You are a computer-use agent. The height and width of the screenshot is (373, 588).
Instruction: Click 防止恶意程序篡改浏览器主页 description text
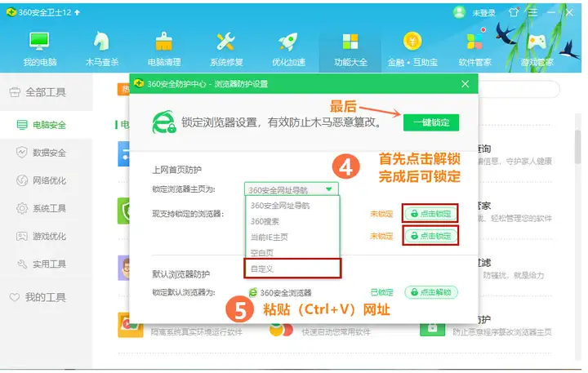click(x=502, y=332)
